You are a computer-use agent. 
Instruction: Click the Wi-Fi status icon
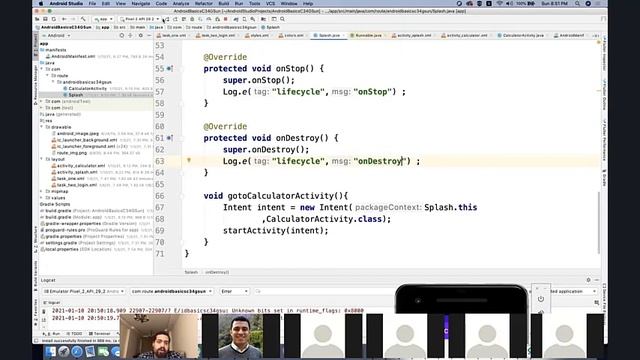click(x=500, y=3)
